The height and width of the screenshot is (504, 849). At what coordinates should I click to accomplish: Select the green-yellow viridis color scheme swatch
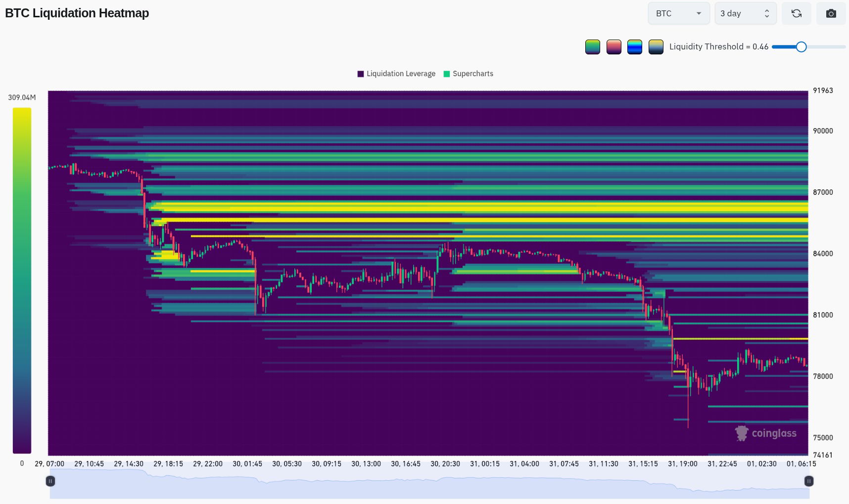coord(592,47)
